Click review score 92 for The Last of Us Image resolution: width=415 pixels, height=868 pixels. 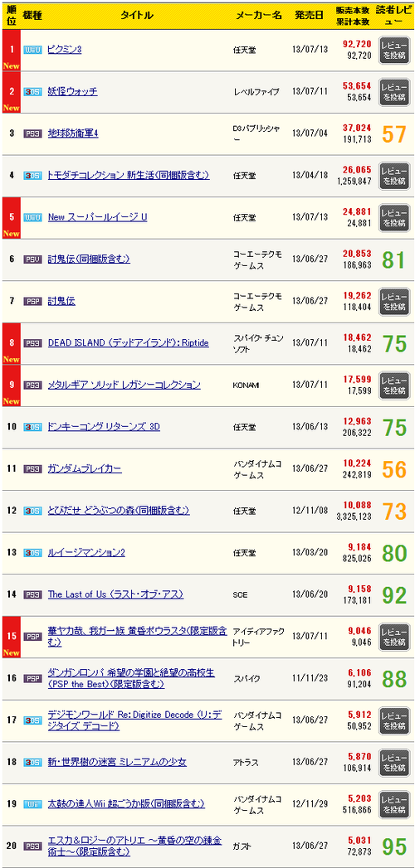(x=394, y=595)
